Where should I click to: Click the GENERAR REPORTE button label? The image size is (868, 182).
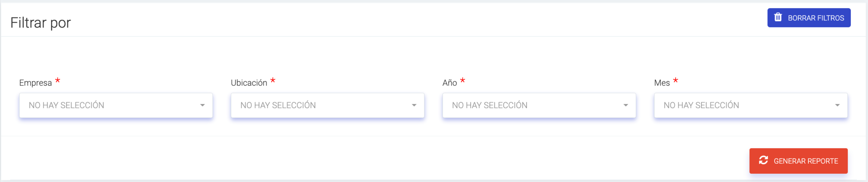806,161
